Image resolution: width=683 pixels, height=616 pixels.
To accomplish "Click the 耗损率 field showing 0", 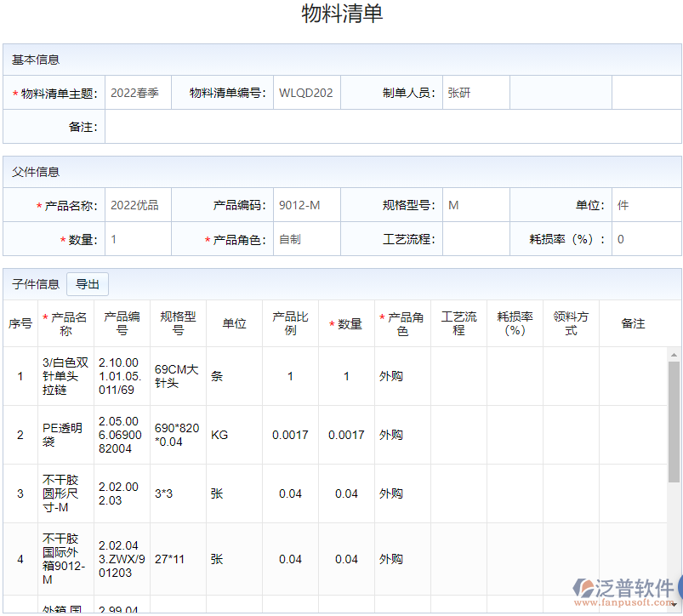I will (629, 239).
